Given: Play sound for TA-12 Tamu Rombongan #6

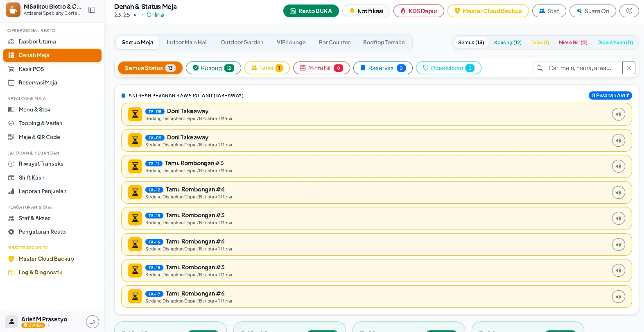Looking at the screenshot, I should [x=618, y=193].
